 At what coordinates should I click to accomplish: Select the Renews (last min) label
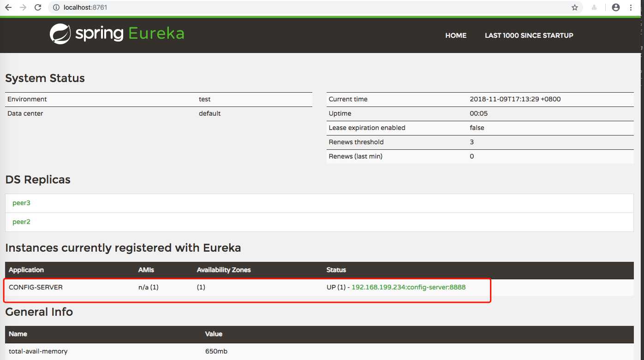tap(356, 156)
